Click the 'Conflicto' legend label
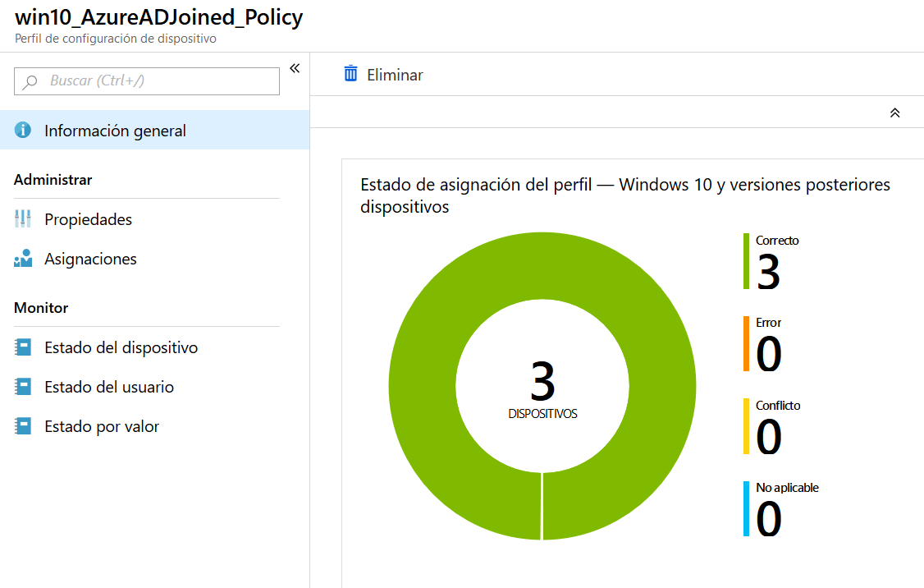Viewport: 924px width, 588px height. (x=778, y=405)
